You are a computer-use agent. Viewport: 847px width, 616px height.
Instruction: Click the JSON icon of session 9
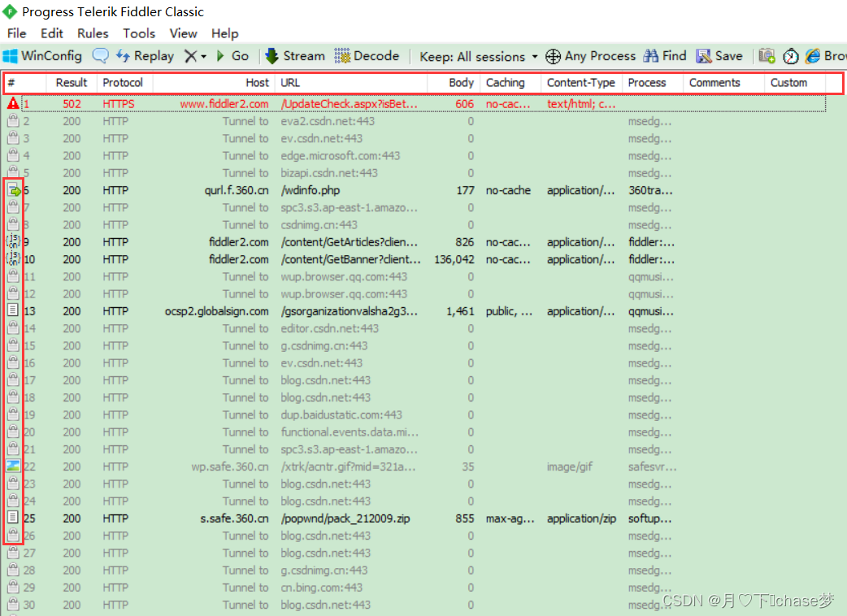13,242
